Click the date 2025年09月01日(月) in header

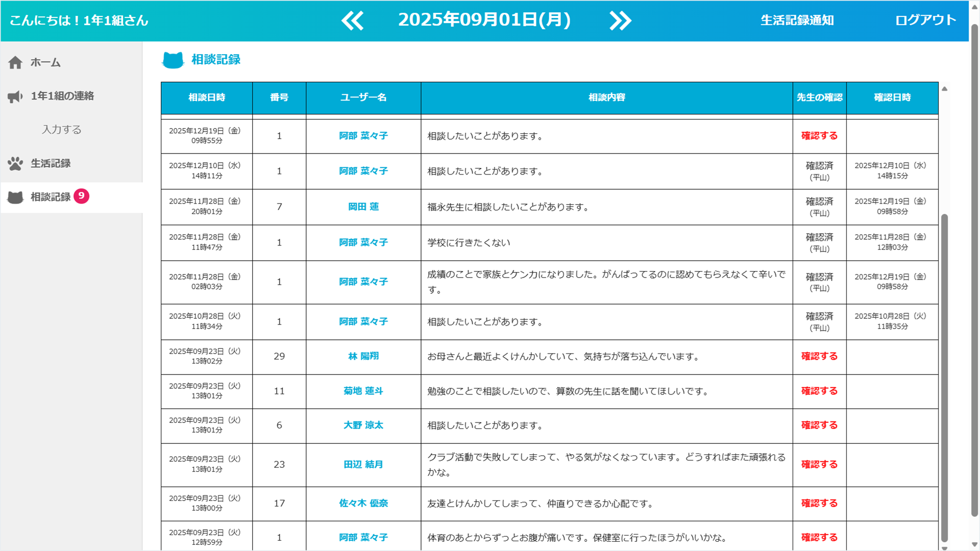pos(484,20)
